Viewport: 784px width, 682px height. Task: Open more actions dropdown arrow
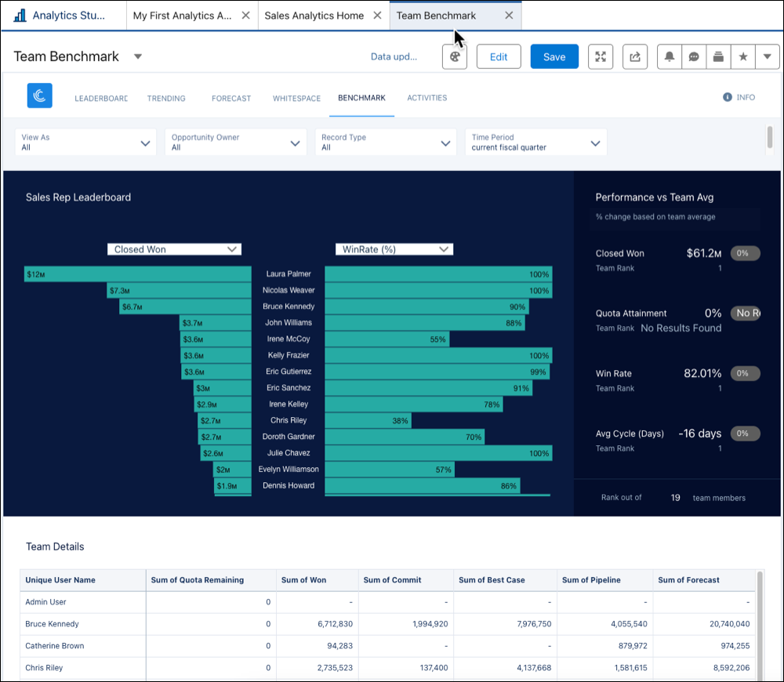click(x=767, y=56)
